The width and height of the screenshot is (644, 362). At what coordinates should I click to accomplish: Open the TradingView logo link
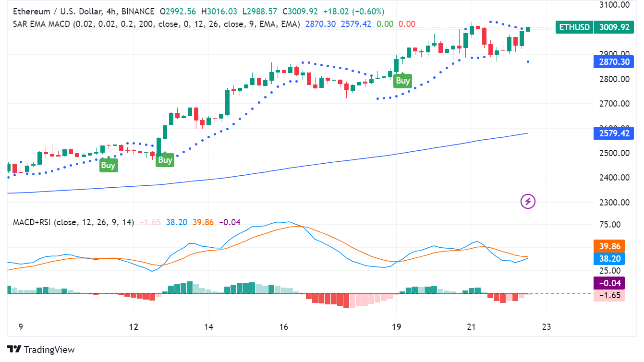click(x=41, y=350)
